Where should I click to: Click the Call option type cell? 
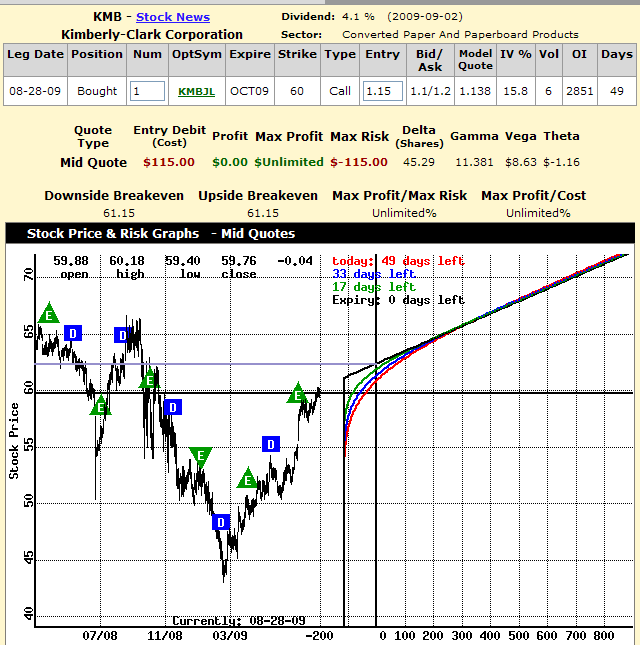coord(340,91)
